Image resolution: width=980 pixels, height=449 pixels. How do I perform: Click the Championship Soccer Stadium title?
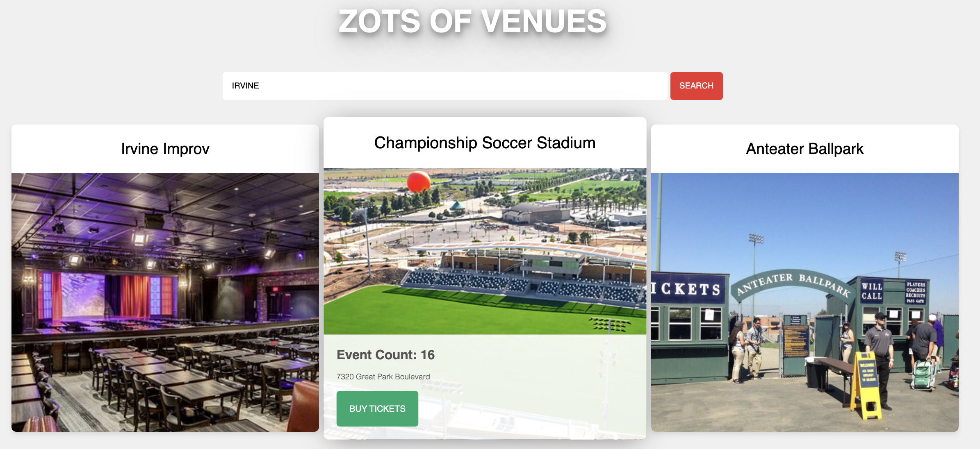click(485, 143)
